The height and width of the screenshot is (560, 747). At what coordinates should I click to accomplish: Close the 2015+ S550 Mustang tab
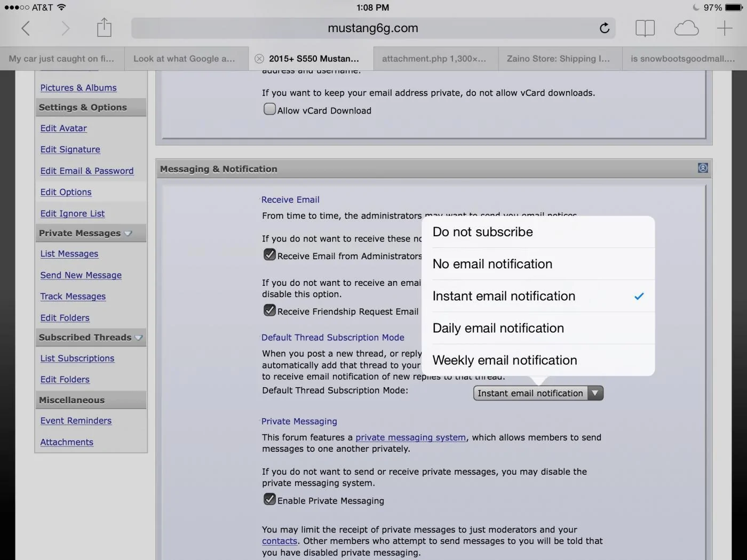click(259, 59)
